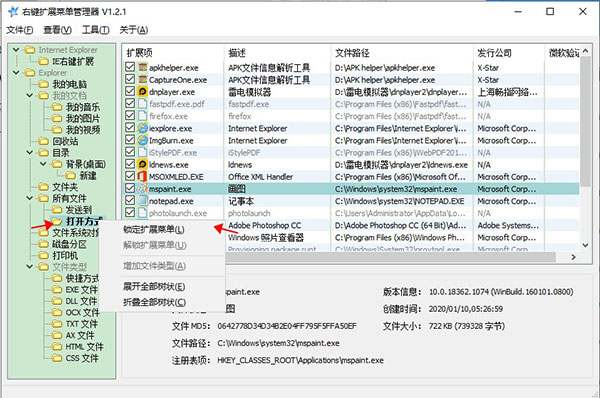
Task: Click the horizontal scroll right arrow
Action: pos(573,257)
